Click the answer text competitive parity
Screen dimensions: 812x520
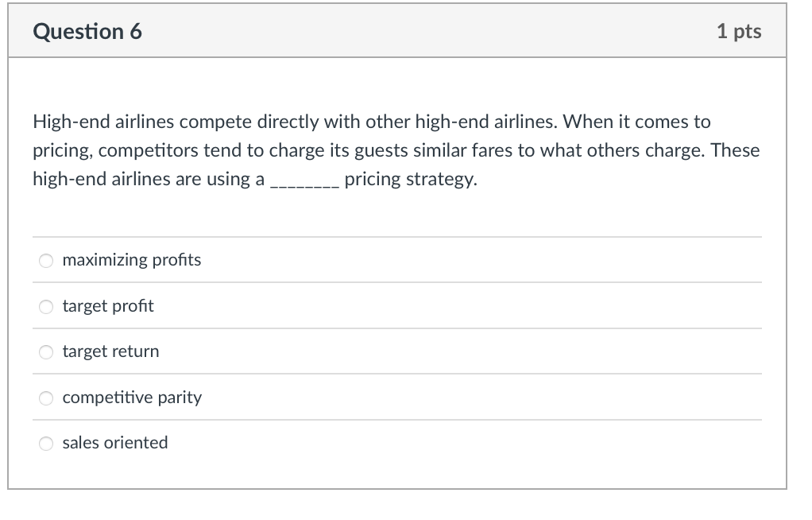click(x=132, y=398)
